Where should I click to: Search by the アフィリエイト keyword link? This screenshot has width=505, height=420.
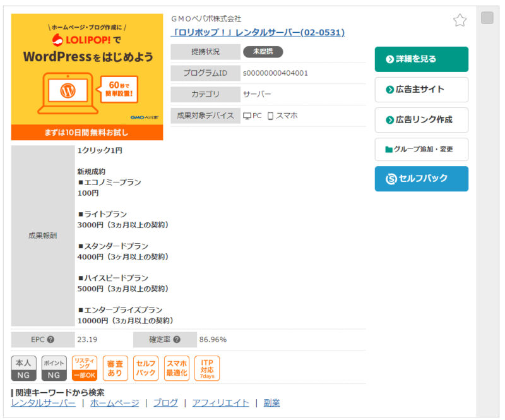[x=220, y=403]
